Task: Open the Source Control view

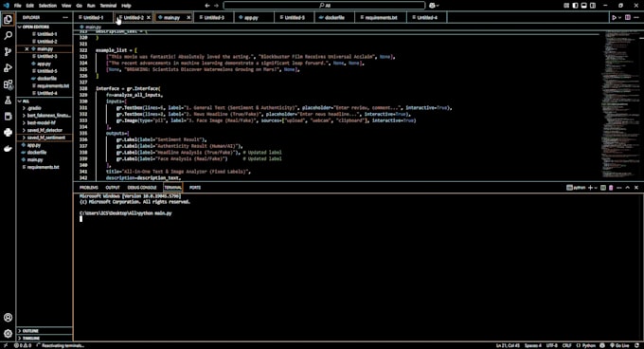Action: (8, 52)
